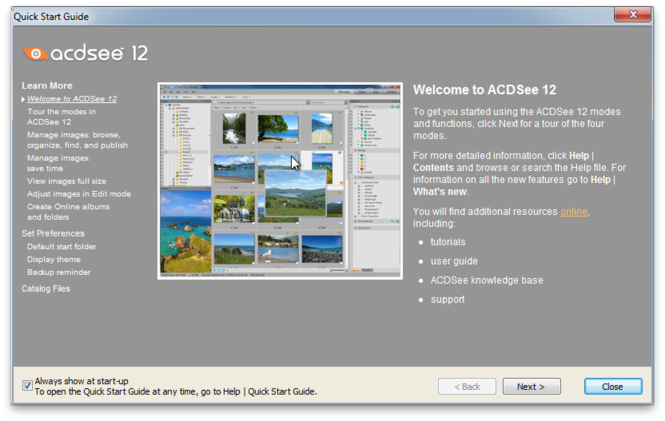This screenshot has width=665, height=421.
Task: Click ACDSee knowledge base bullet text
Action: click(x=487, y=280)
